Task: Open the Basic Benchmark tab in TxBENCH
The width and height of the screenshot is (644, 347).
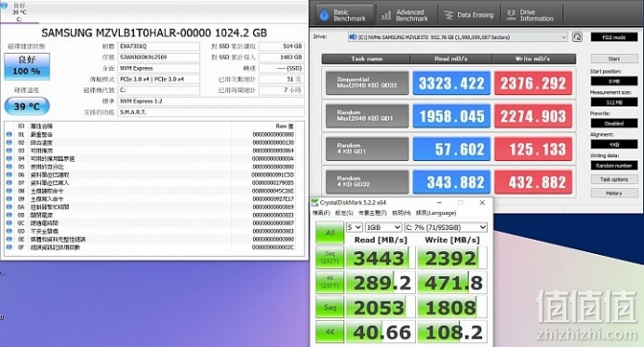Action: pyautogui.click(x=344, y=15)
